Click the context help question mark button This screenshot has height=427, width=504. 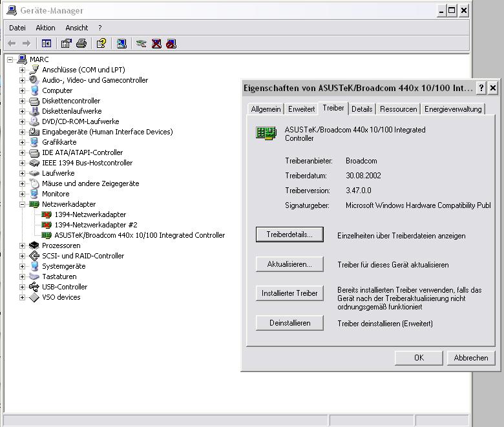pos(481,88)
